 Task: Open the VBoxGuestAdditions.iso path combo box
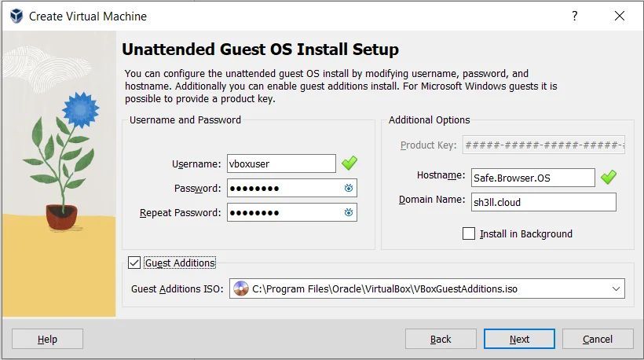click(x=427, y=288)
